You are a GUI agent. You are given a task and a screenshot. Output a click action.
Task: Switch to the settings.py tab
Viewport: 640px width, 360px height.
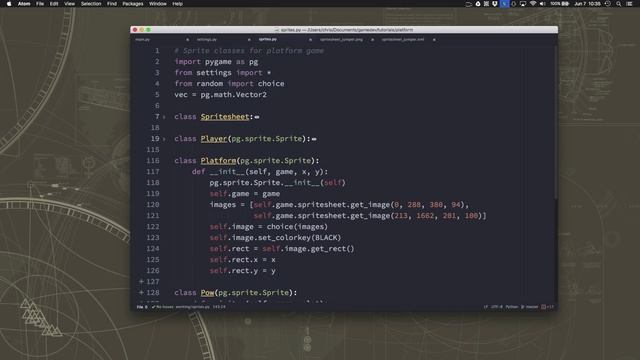[x=207, y=40]
